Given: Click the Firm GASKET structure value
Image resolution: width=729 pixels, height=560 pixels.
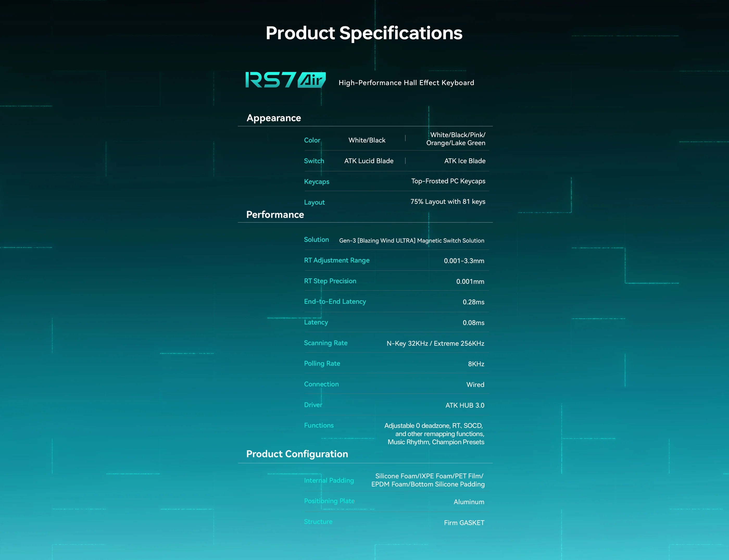Looking at the screenshot, I should 464,523.
